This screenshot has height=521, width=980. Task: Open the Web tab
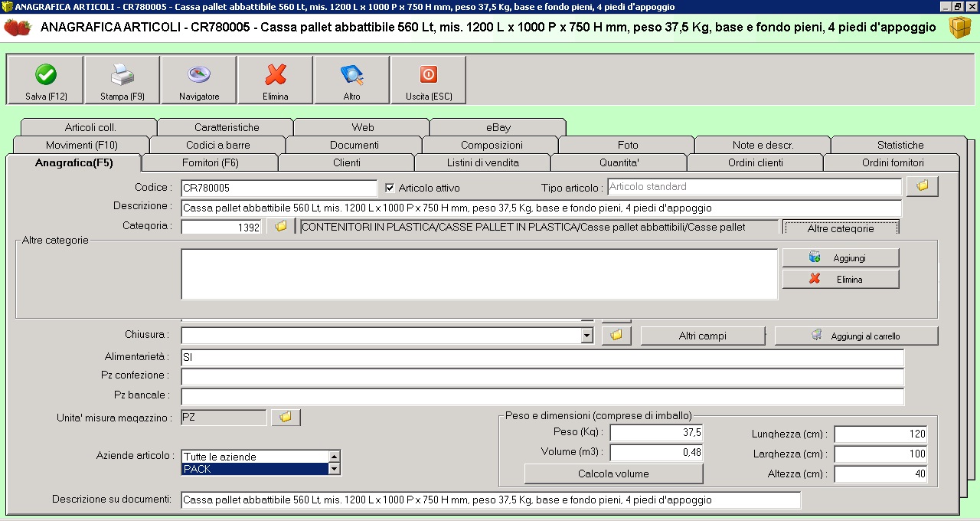[x=362, y=127]
